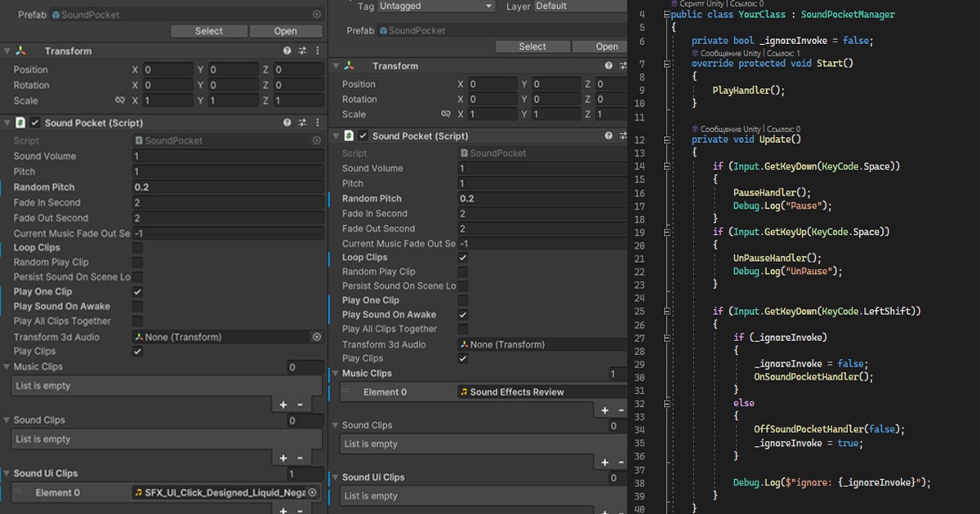Click minus icon under the SFX_UI_Click element list

coord(300,511)
